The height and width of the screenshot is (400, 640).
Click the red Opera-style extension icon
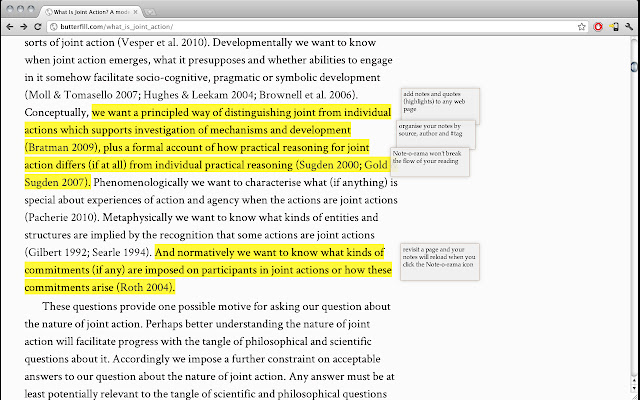click(x=597, y=25)
